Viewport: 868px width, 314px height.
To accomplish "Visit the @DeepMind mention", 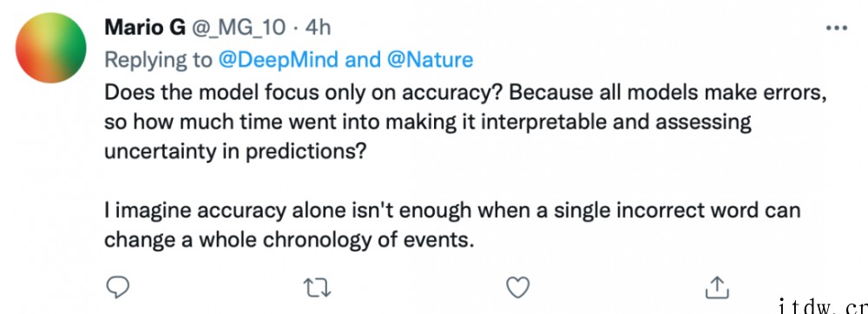I will (278, 60).
